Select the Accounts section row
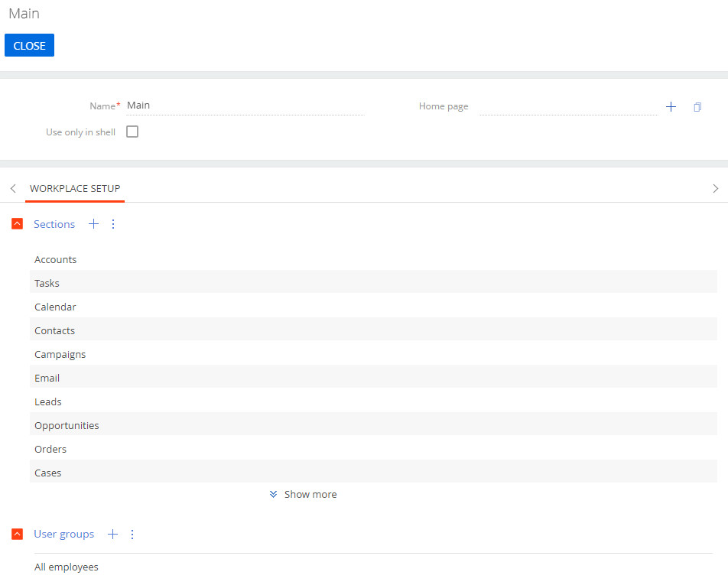 [373, 259]
